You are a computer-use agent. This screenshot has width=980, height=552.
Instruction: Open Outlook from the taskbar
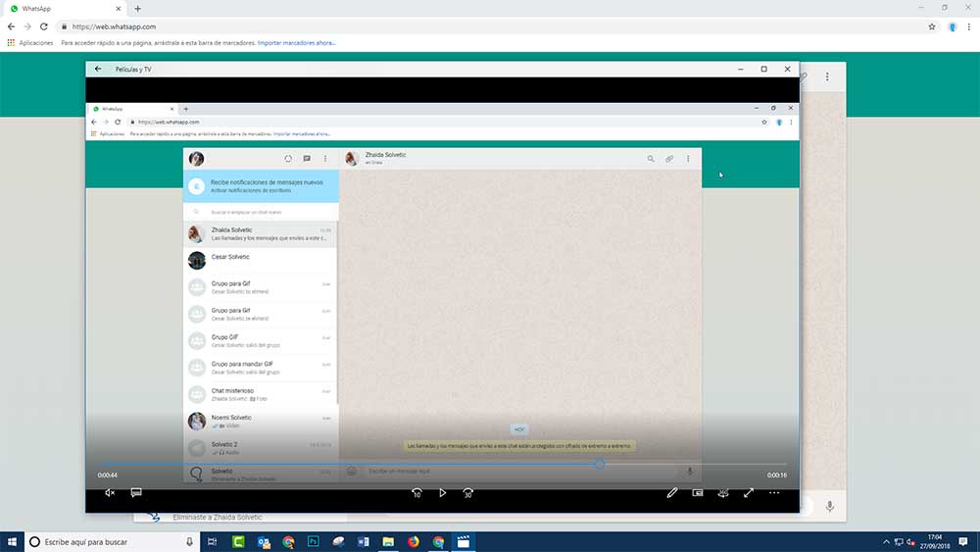point(264,542)
